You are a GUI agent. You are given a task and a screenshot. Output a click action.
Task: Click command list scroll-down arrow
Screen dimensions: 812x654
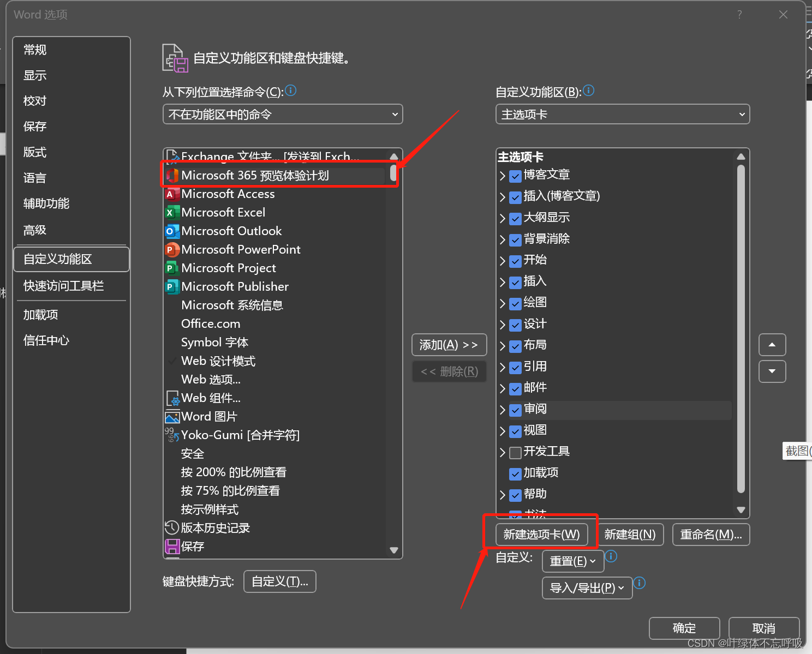click(x=394, y=550)
